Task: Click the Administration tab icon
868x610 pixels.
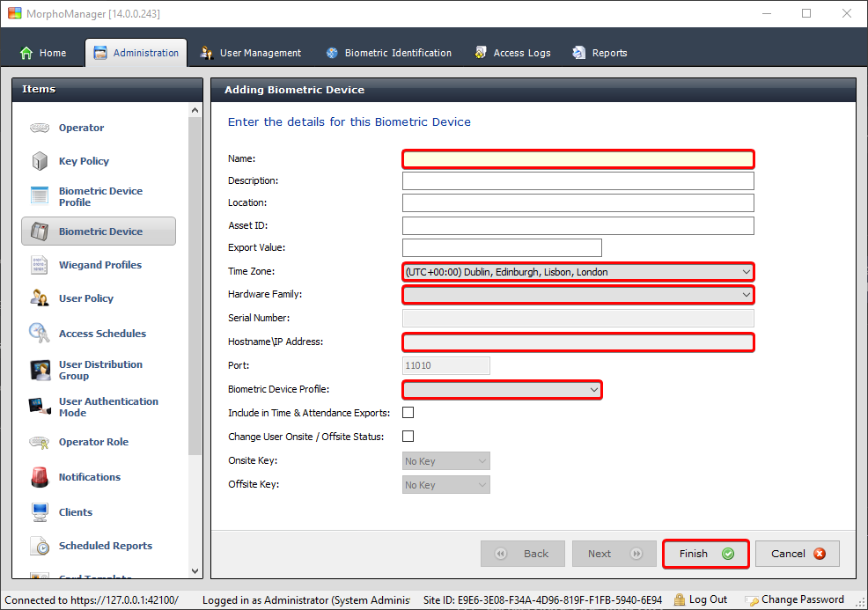Action: (x=100, y=53)
